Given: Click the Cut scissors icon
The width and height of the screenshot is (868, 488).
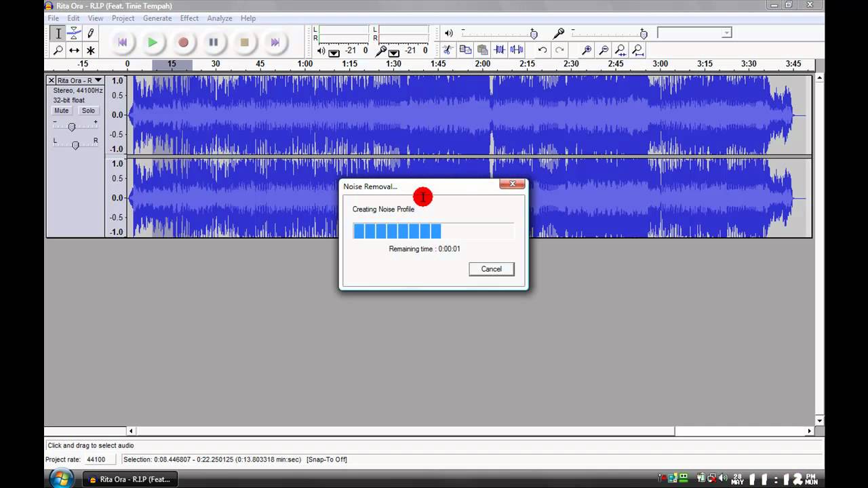Looking at the screenshot, I should (x=448, y=49).
